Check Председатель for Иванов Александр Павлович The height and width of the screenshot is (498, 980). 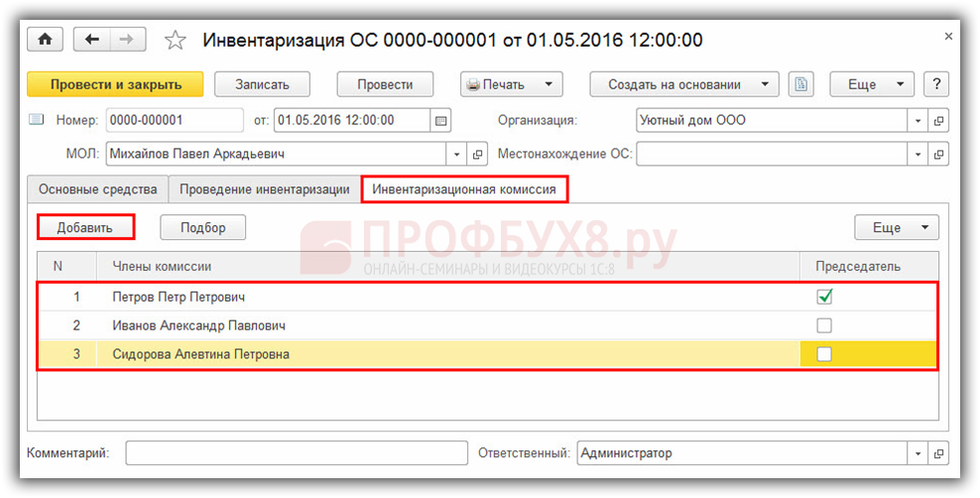824,325
